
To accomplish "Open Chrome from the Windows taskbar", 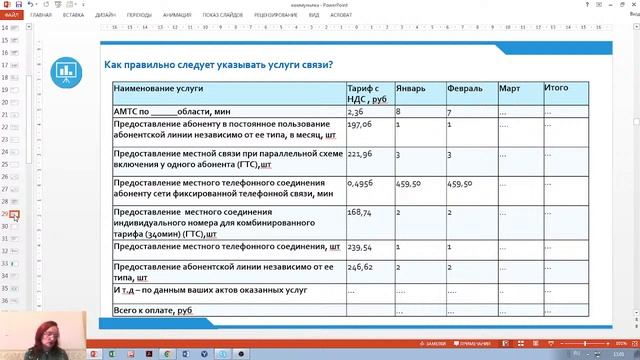I will pos(167,354).
